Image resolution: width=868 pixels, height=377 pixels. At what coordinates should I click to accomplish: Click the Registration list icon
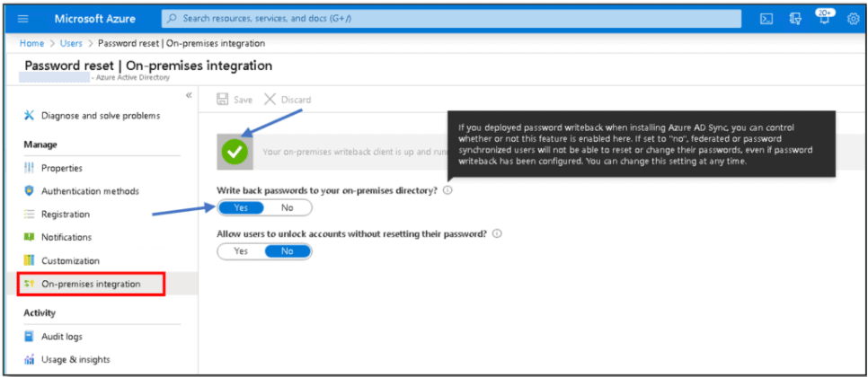(30, 214)
